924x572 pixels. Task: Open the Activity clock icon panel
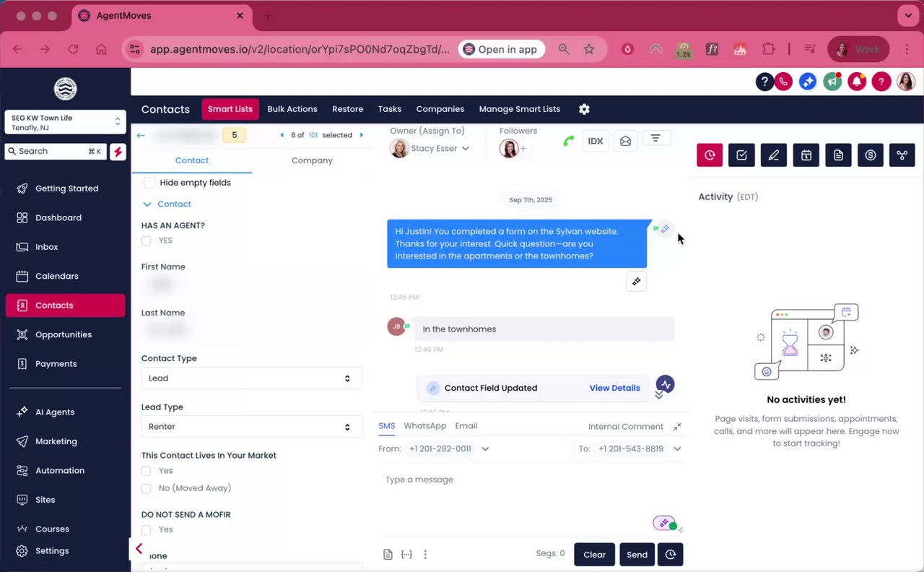pyautogui.click(x=710, y=155)
